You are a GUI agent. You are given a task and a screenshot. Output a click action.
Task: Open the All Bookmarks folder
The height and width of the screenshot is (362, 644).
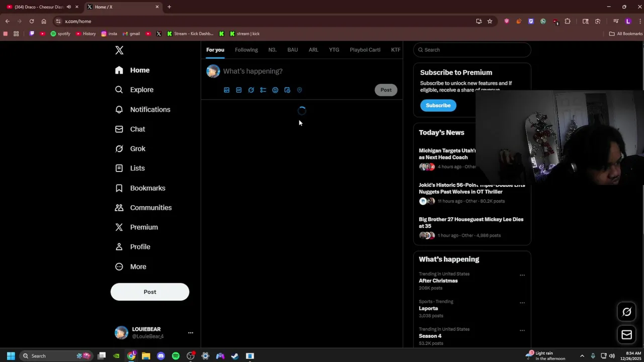tap(625, 34)
